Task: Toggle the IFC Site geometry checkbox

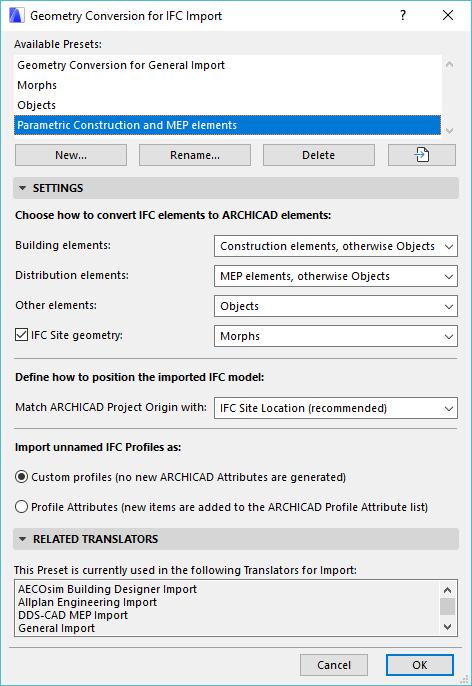Action: [21, 335]
